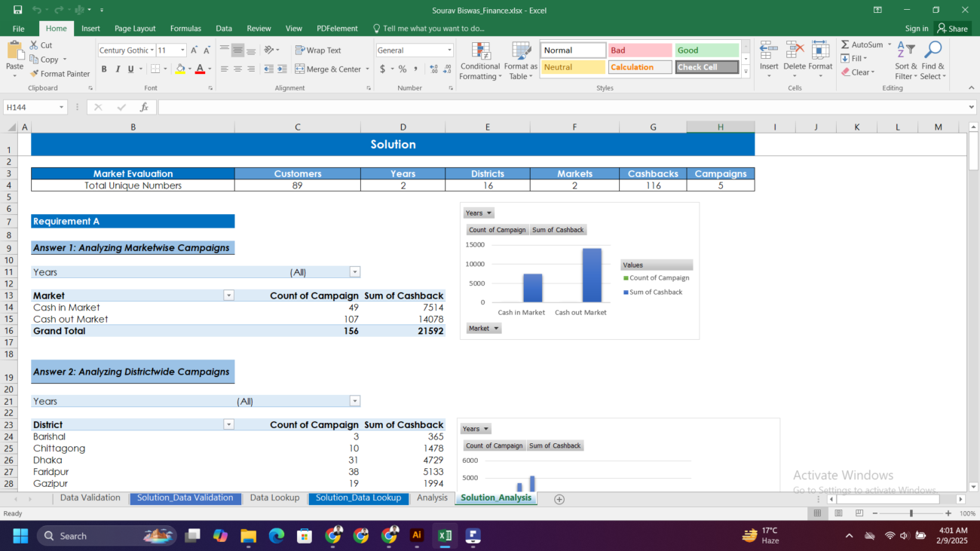980x551 pixels.
Task: Switch to Normal view in status bar
Action: 816,513
